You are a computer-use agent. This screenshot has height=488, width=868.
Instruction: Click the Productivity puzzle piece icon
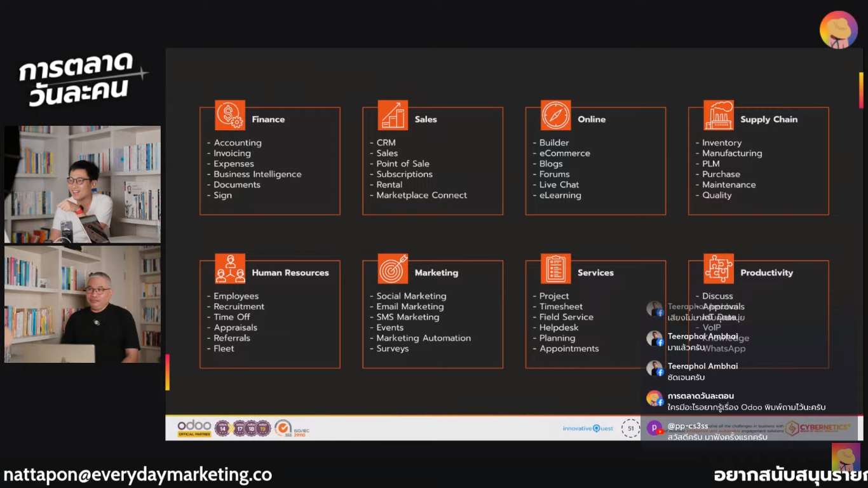click(x=718, y=269)
